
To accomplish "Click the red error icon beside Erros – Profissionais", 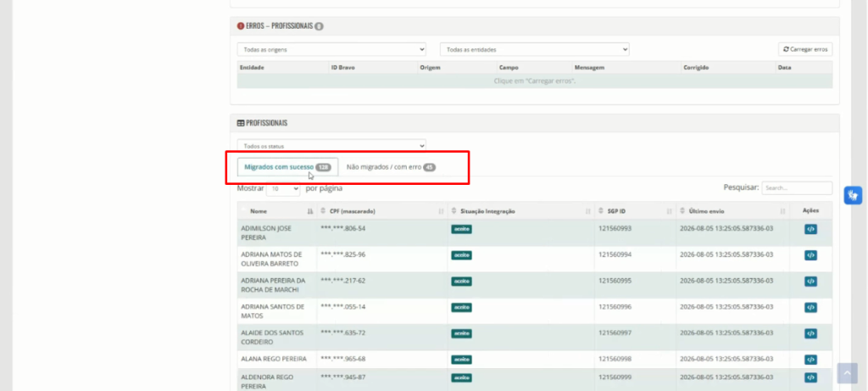I will pos(240,26).
